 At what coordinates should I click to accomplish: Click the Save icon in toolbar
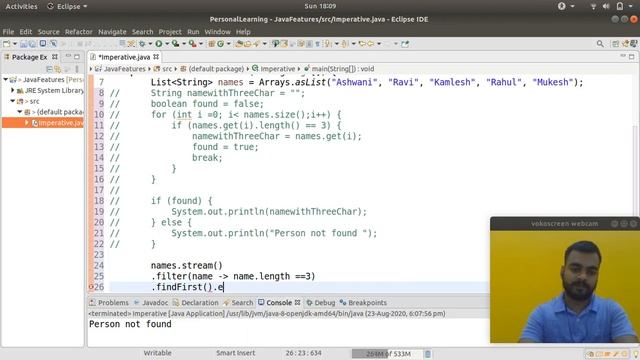coord(24,44)
